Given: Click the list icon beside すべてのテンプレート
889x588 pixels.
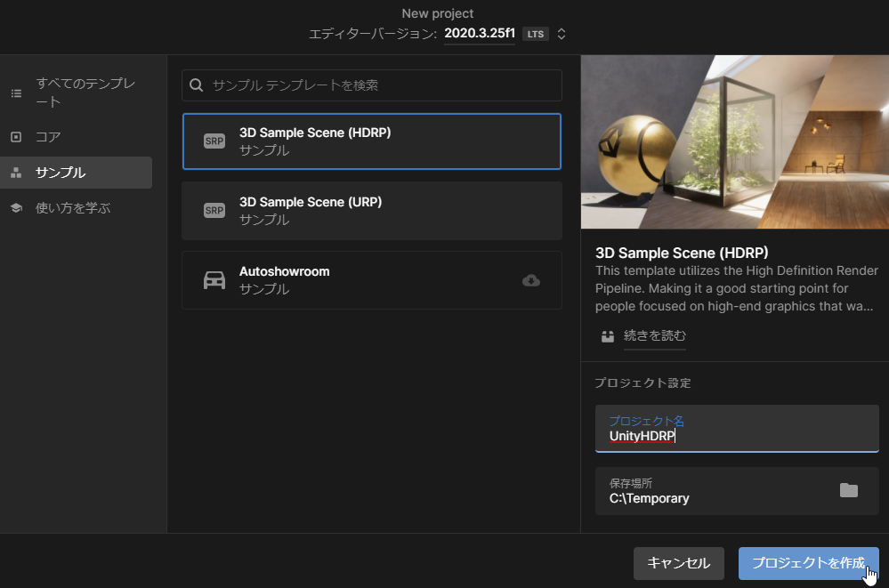Looking at the screenshot, I should click(x=16, y=93).
